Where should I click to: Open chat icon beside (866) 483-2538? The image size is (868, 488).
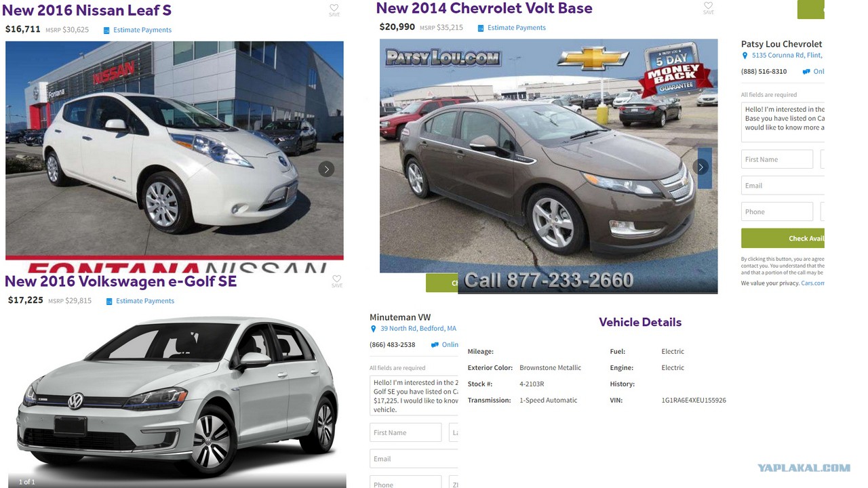click(435, 345)
